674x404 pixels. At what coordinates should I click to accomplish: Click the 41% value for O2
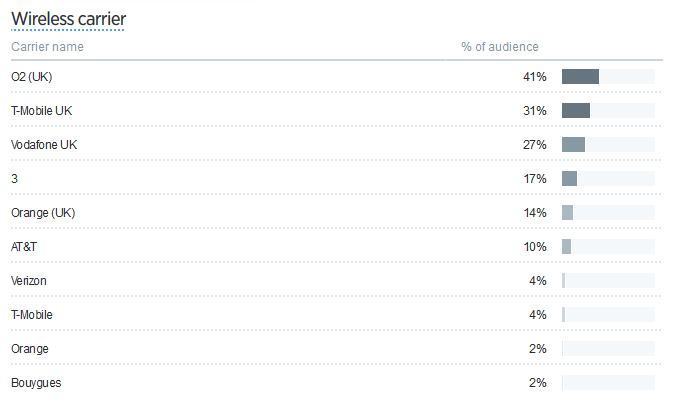click(535, 77)
